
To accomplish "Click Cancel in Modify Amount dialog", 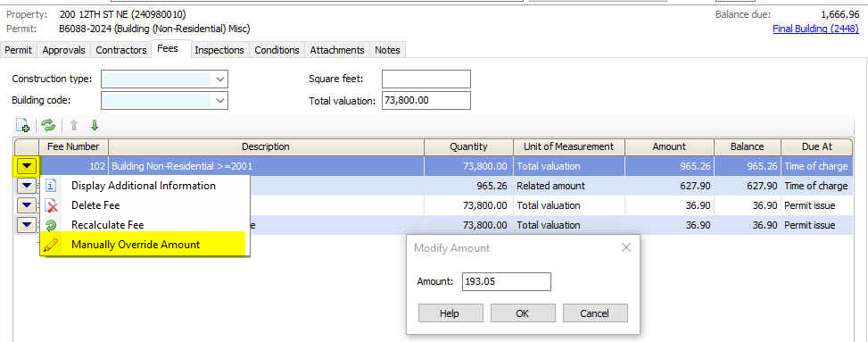I will 595,313.
